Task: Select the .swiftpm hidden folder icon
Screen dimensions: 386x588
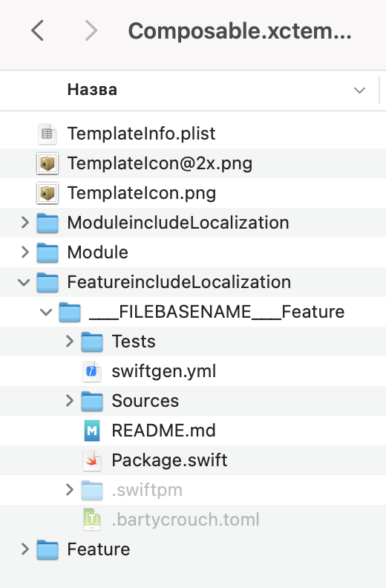Action: click(92, 490)
